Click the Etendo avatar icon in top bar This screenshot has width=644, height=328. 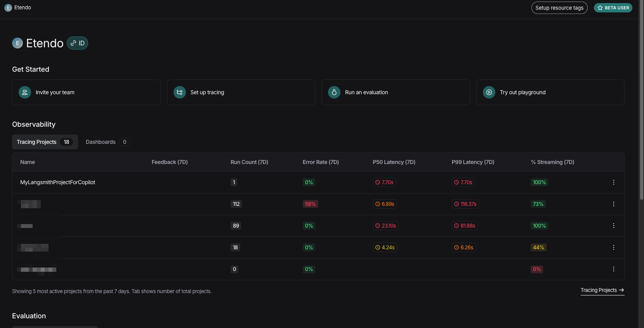click(x=8, y=8)
